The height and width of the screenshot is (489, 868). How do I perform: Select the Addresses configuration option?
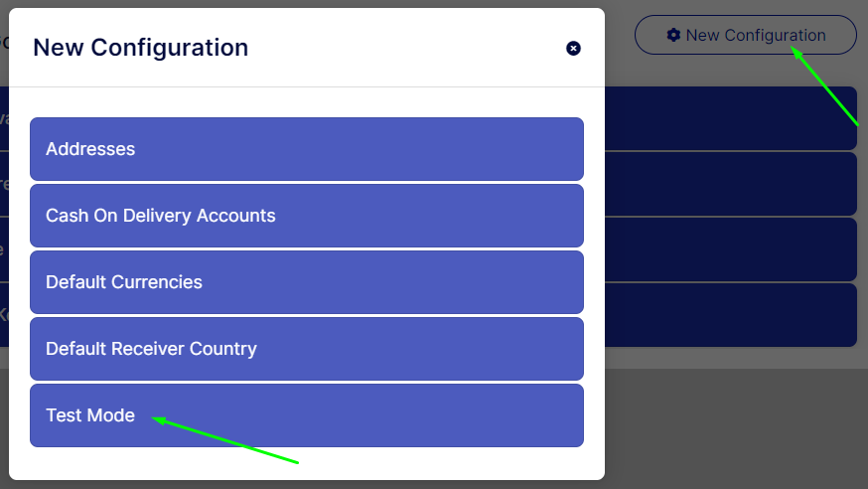pyautogui.click(x=307, y=149)
